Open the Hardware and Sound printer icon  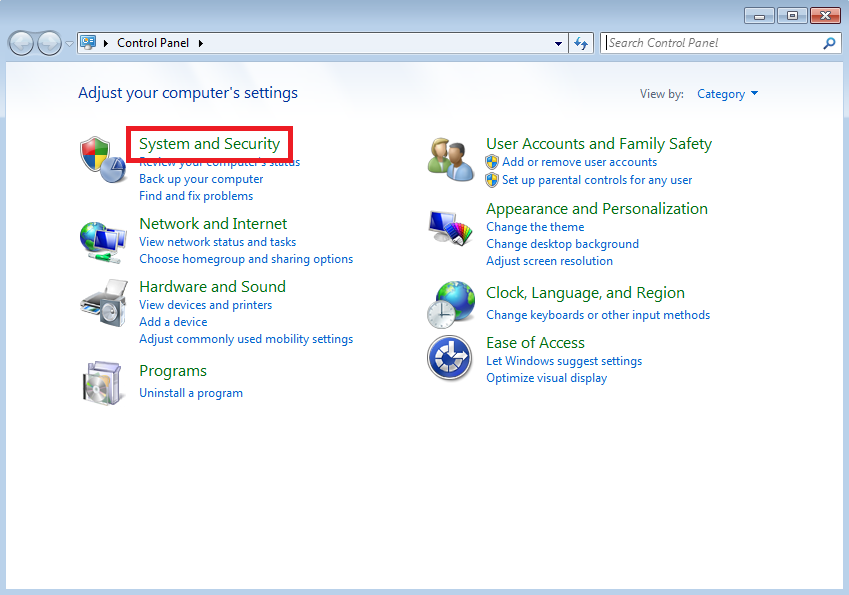coord(104,303)
